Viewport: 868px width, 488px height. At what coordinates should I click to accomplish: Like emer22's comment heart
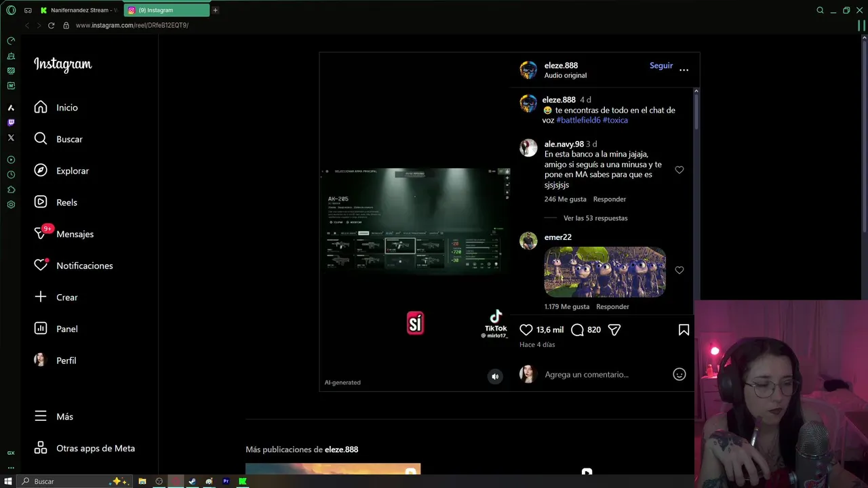click(679, 270)
